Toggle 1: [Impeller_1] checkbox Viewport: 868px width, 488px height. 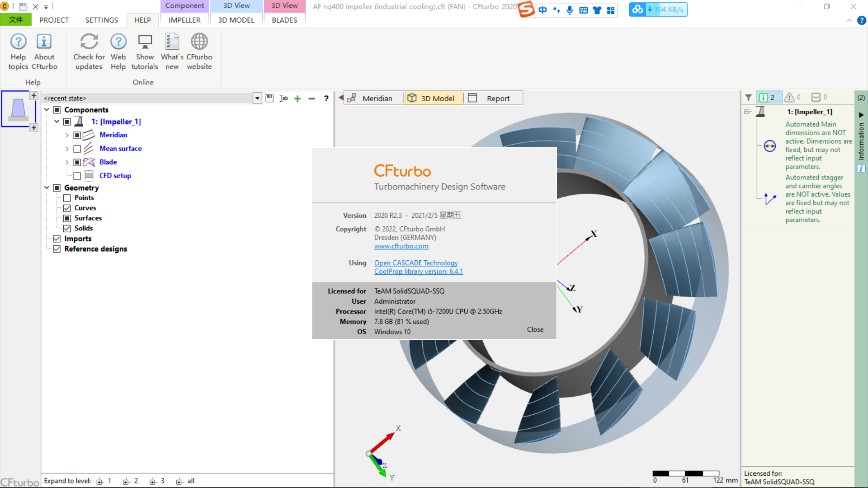click(x=67, y=122)
